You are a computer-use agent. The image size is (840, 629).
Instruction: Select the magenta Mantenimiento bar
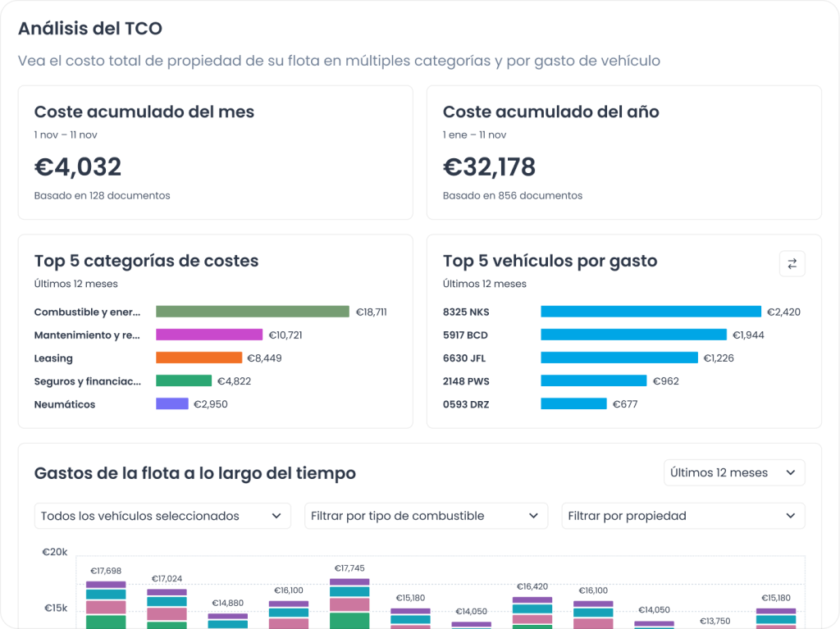pos(209,335)
